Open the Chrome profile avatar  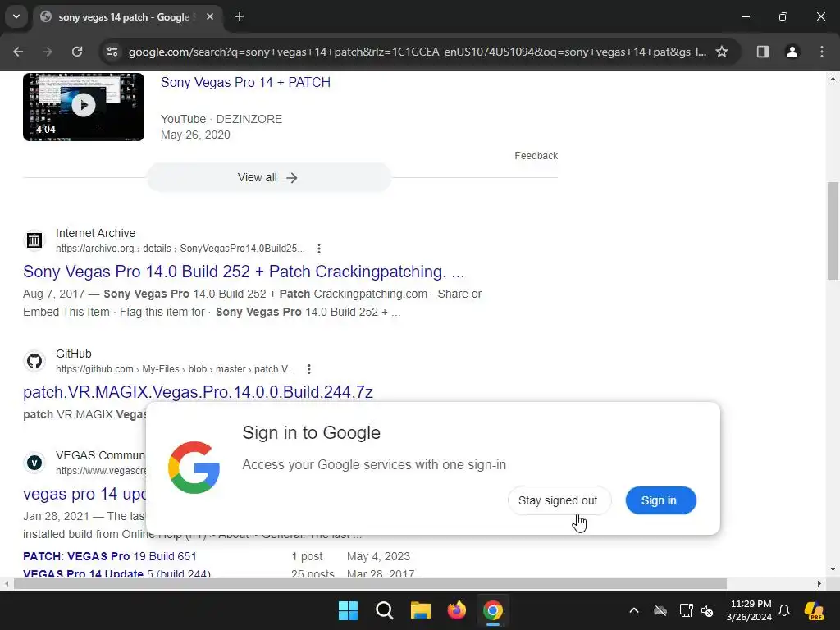tap(792, 52)
